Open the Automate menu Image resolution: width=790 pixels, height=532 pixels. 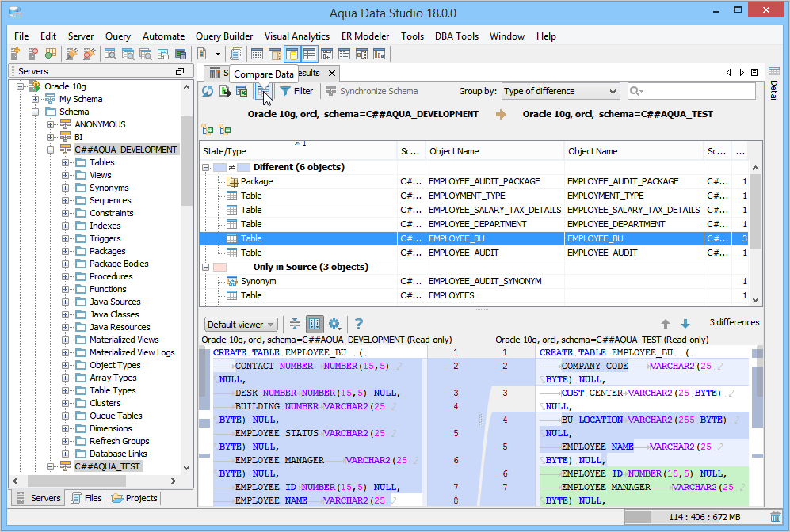click(164, 36)
